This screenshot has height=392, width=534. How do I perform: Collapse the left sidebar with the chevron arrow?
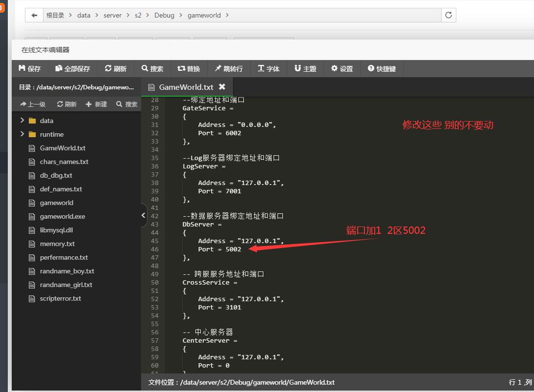click(143, 215)
